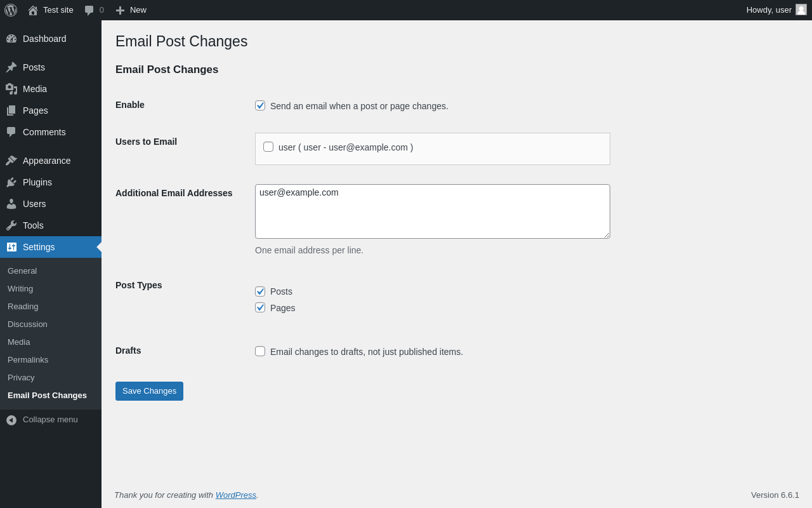Click the plus icon for New content
812x508 pixels.
coord(120,10)
